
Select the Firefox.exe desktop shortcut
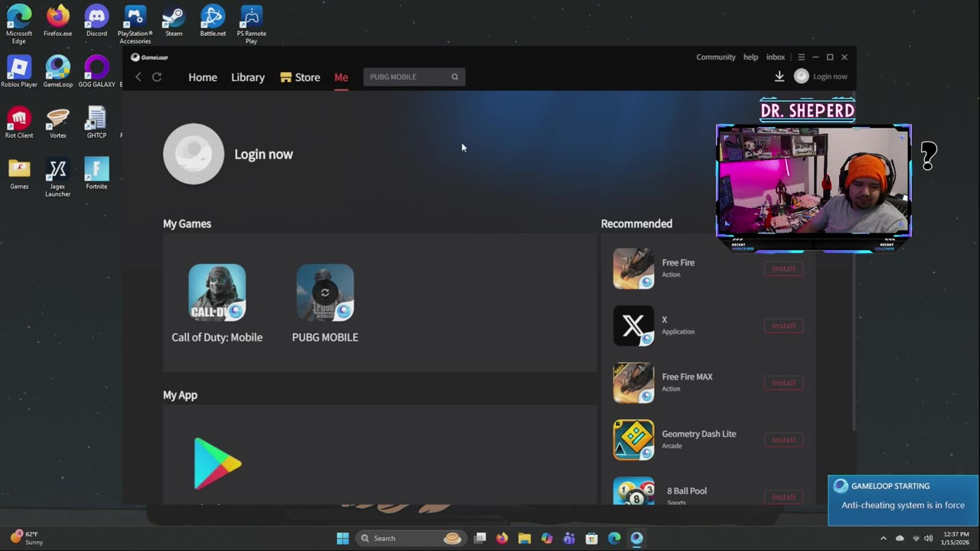pyautogui.click(x=57, y=21)
